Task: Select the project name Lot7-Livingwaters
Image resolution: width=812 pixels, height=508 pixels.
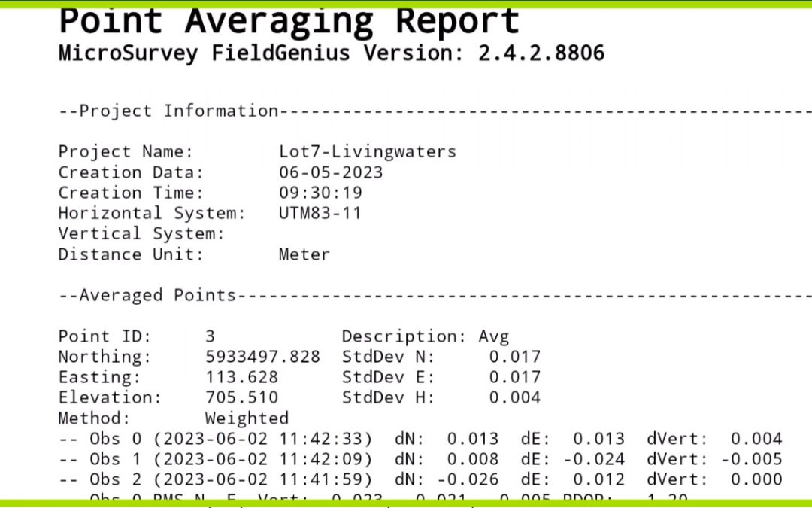Action: point(367,151)
